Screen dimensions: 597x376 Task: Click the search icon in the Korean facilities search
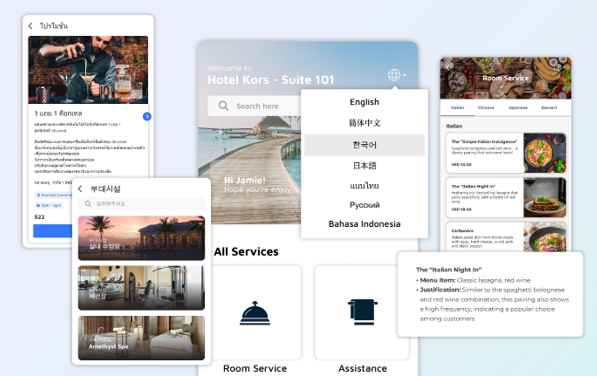[x=88, y=204]
